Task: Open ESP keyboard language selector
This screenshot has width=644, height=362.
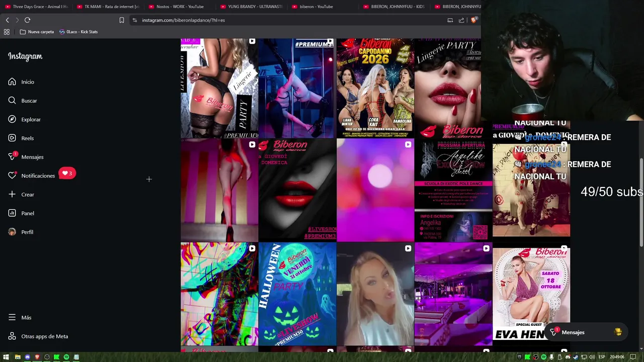Action: click(x=602, y=357)
